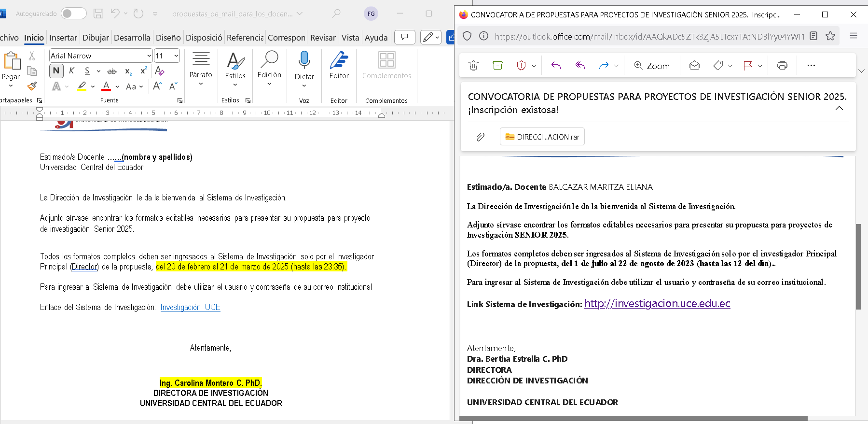Open the Fuente dialog launcher
Screen dimensions: 868x424
(180, 100)
